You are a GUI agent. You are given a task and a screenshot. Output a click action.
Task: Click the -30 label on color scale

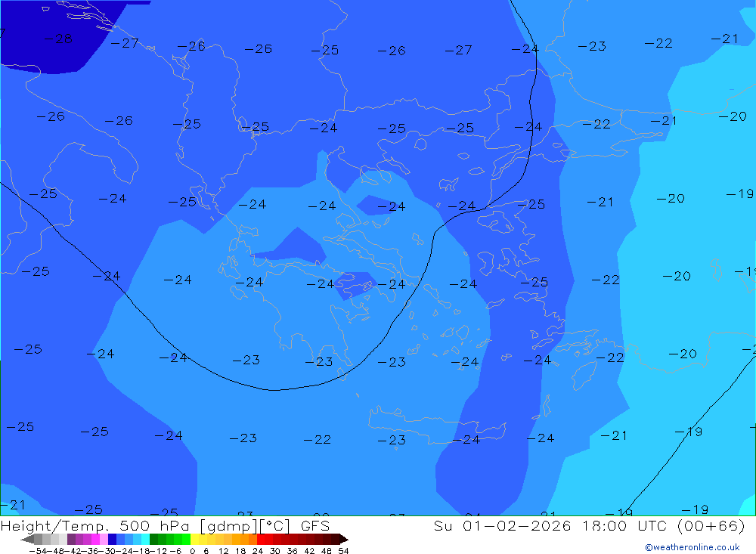pyautogui.click(x=107, y=551)
